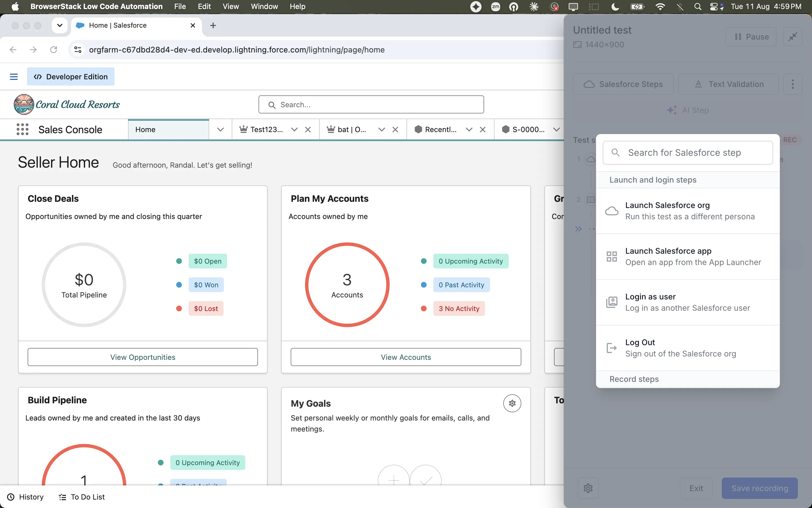
Task: Click the site information icon in address bar
Action: 78,50
